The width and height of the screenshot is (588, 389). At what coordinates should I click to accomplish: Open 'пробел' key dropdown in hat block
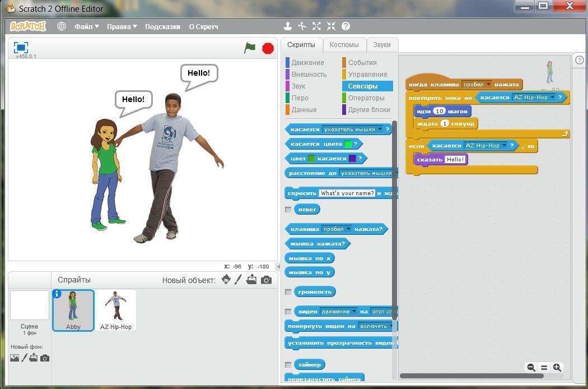488,85
